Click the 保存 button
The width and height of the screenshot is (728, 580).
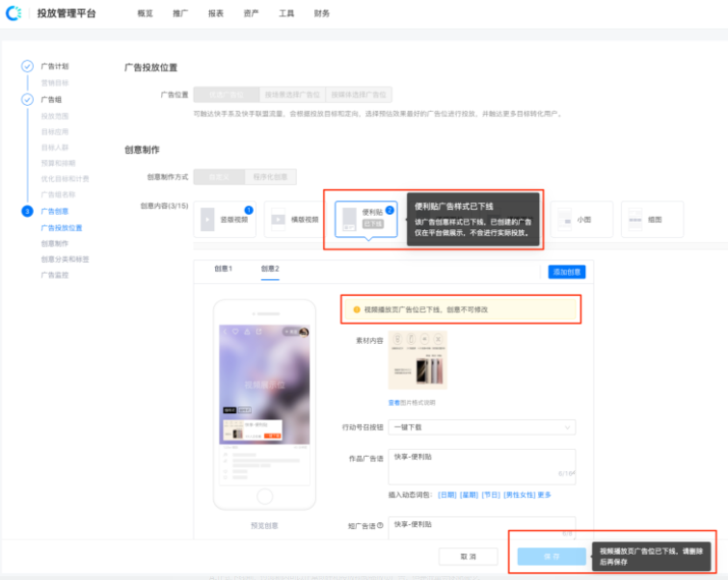[552, 556]
